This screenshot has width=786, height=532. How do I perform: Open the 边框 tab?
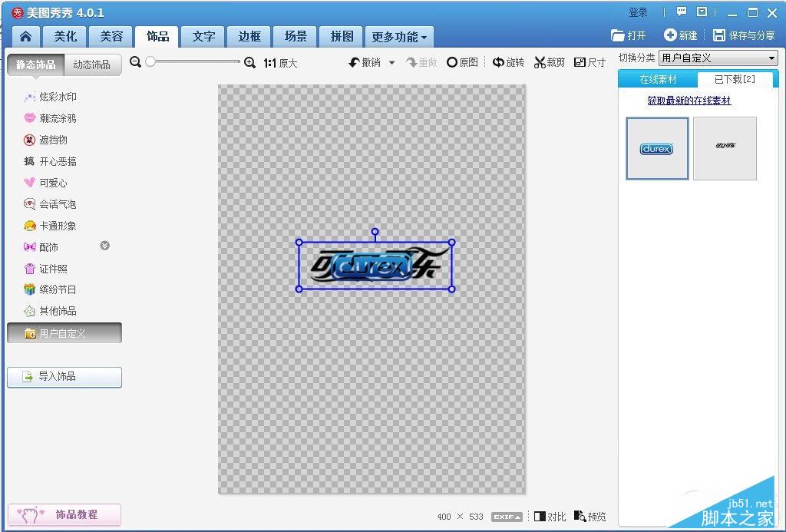[249, 37]
